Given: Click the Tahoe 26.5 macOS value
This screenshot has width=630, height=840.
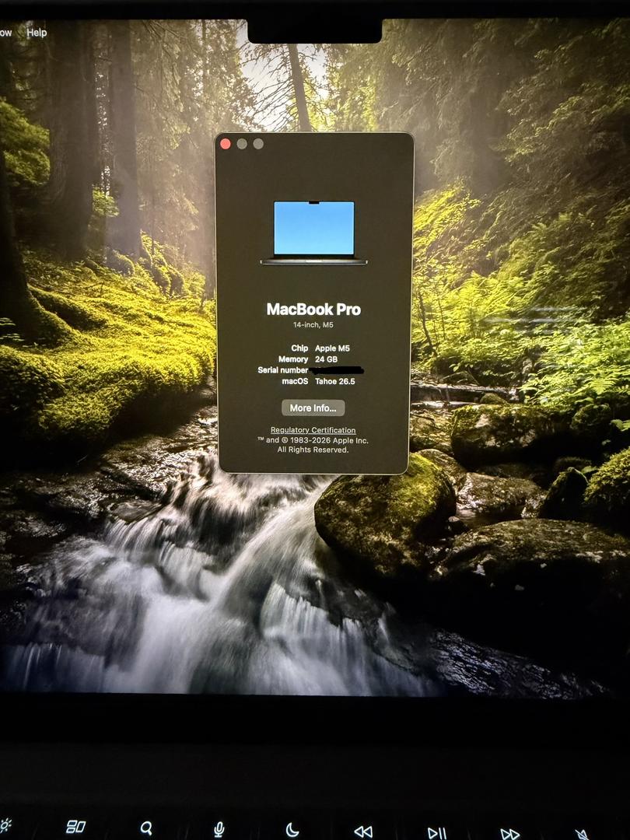Looking at the screenshot, I should [x=334, y=381].
